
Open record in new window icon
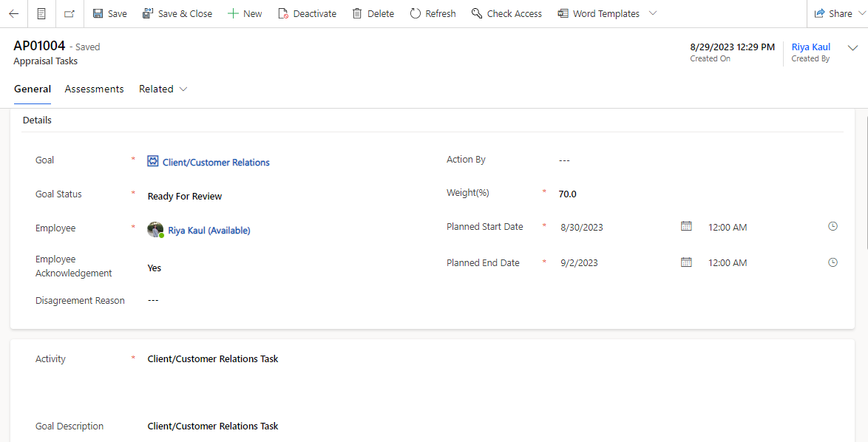(69, 13)
